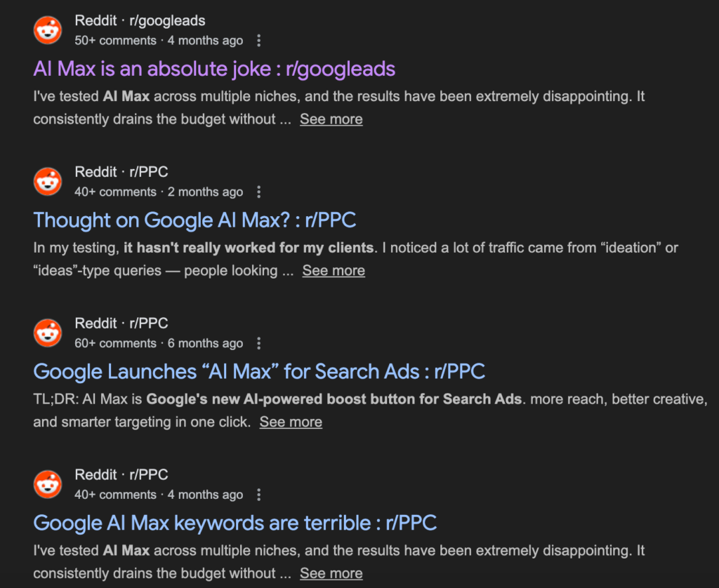Open "Google AI Max keywords are terrible" link

click(x=235, y=523)
